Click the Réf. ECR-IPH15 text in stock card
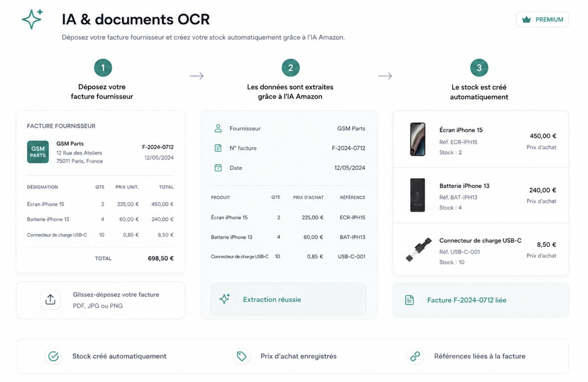The height and width of the screenshot is (382, 588). [x=458, y=142]
